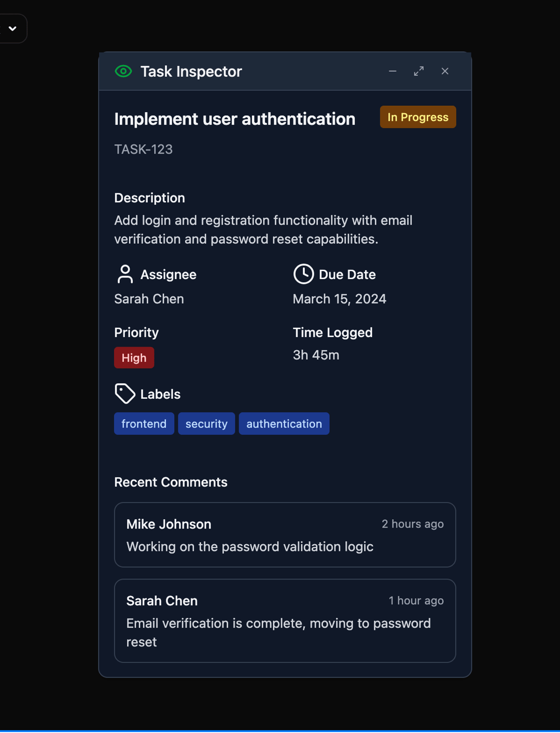
Task: Click the description text about login and registration
Action: [x=263, y=229]
